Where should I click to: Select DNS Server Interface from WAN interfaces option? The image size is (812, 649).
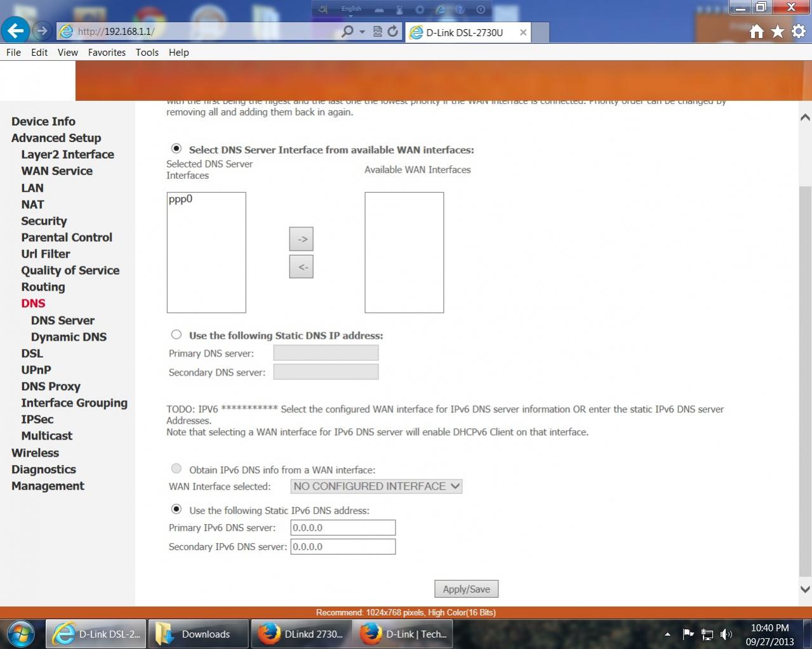pos(176,148)
